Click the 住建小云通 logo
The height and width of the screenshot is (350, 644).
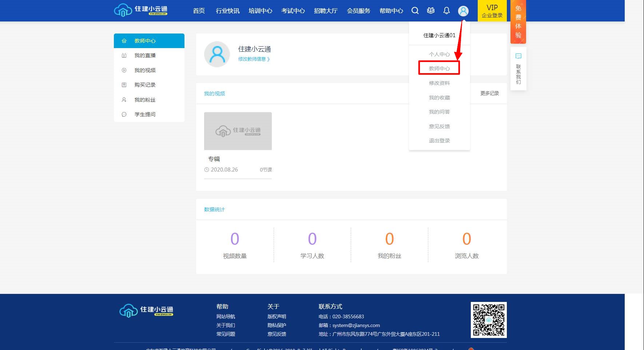point(140,10)
